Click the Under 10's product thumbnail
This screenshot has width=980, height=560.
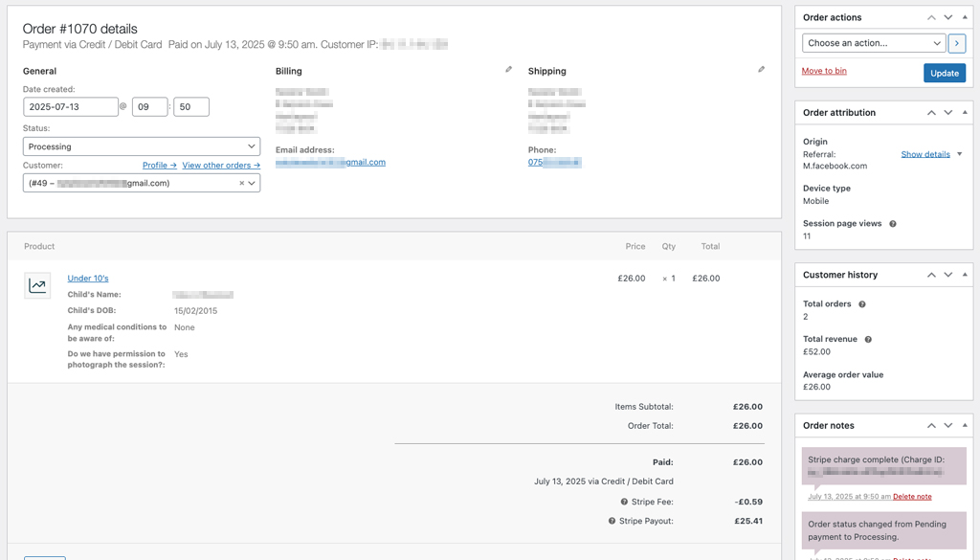(x=37, y=285)
